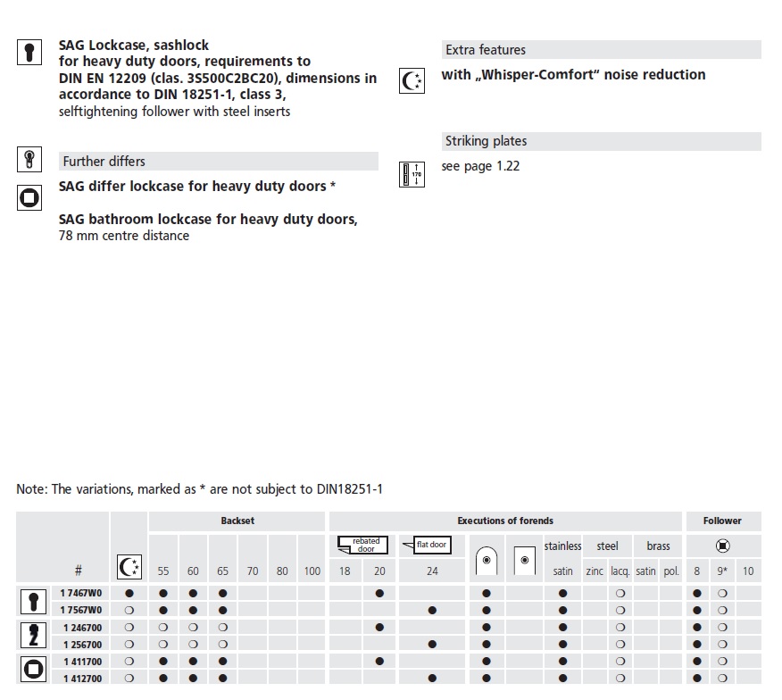
Task: Click the 'stainless' column header
Action: 562,546
